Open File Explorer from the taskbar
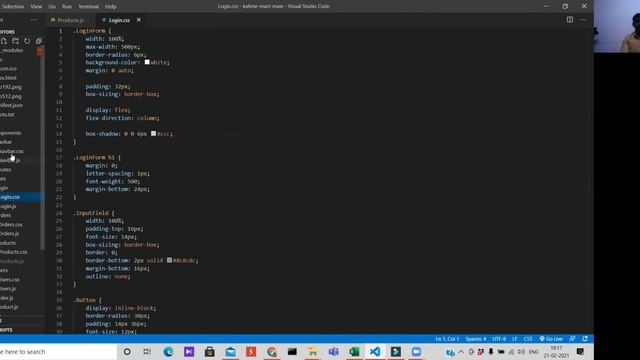 tap(313, 351)
